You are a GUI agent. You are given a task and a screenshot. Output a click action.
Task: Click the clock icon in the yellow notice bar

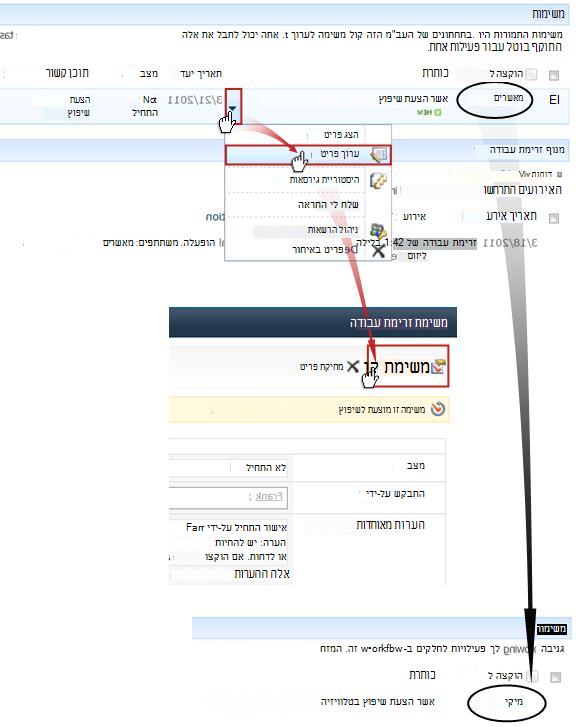tap(438, 409)
